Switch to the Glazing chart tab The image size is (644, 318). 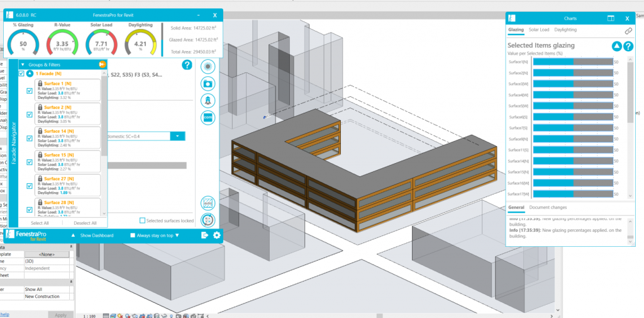pos(516,30)
